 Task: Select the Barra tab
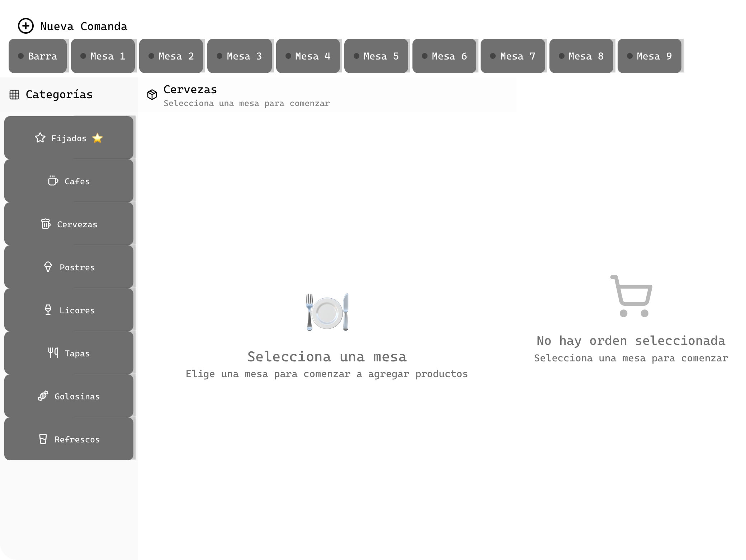coord(38,56)
